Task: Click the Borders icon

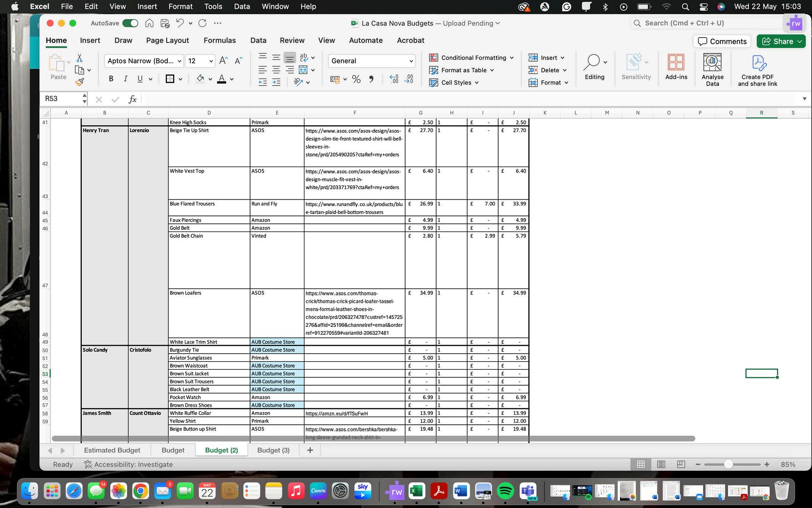Action: click(170, 79)
